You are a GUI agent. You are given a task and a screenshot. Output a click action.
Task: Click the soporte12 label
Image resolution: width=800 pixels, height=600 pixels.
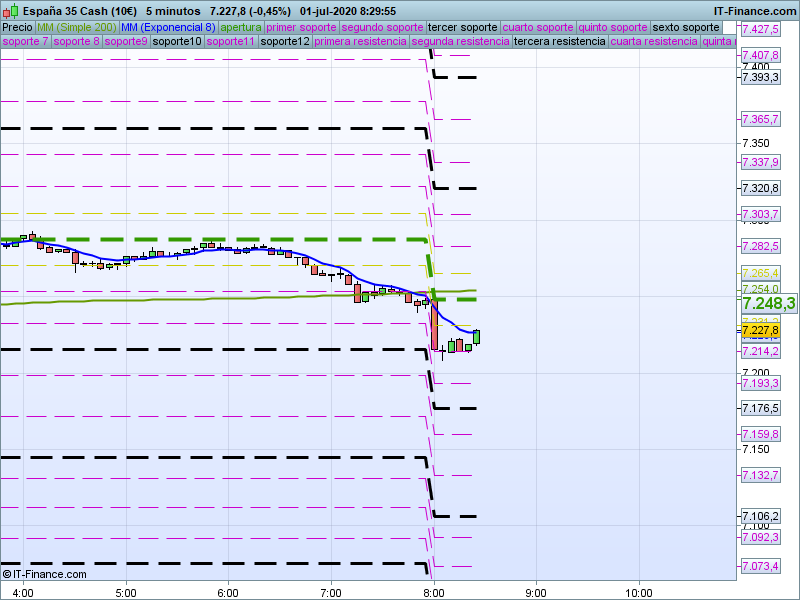pyautogui.click(x=285, y=41)
